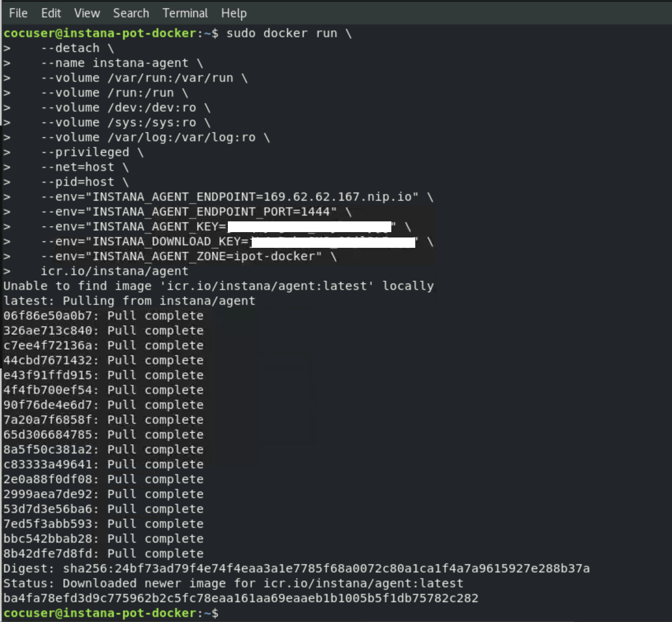The width and height of the screenshot is (672, 622).
Task: Click layer c7ee4f72136a Pull complete line
Action: [103, 346]
